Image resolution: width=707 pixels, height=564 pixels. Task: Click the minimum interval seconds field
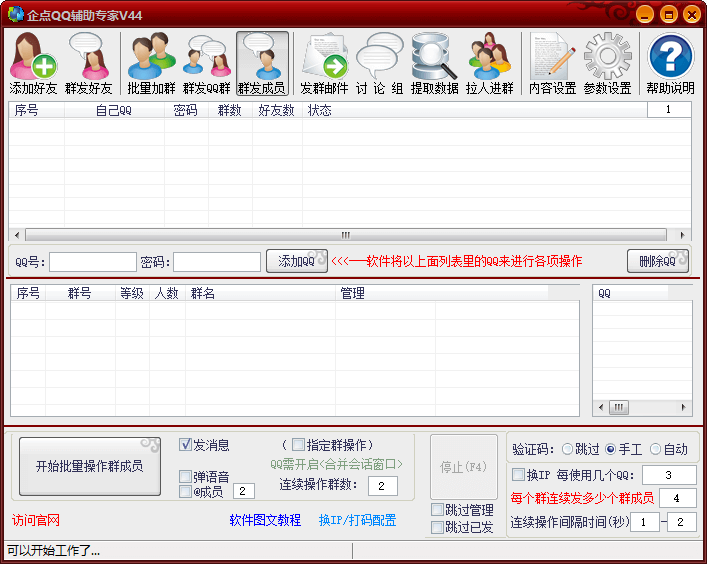pyautogui.click(x=645, y=522)
